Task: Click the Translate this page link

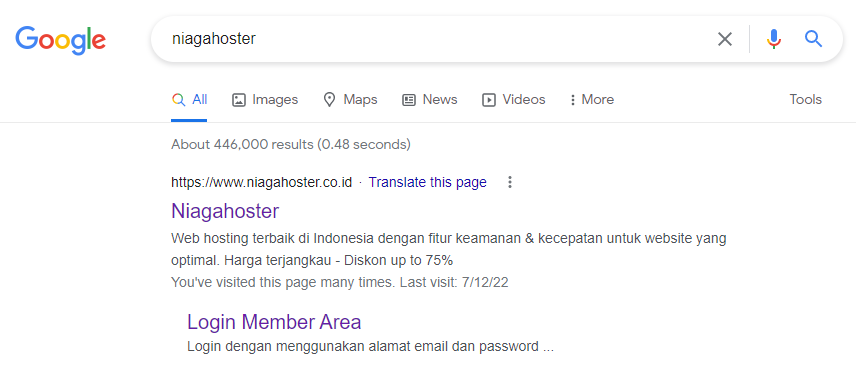Action: 427,182
